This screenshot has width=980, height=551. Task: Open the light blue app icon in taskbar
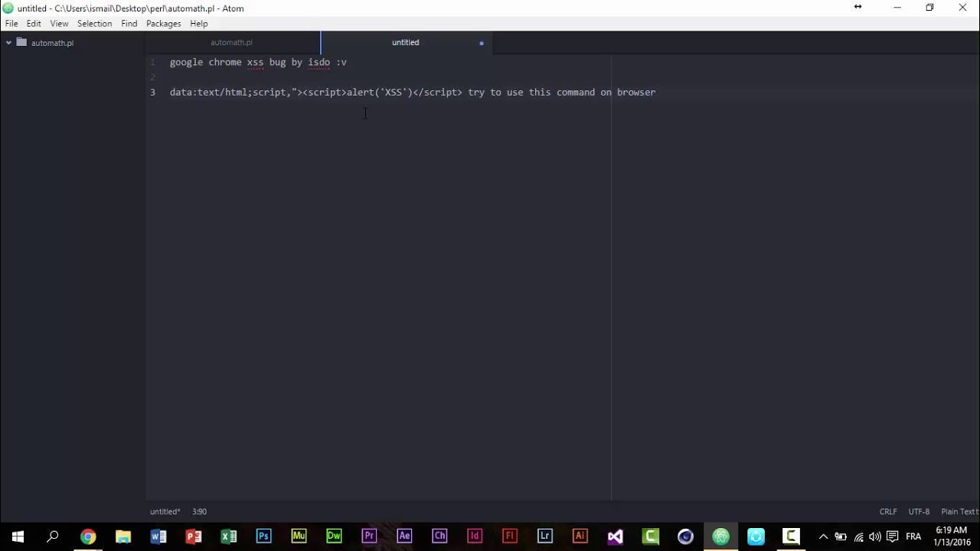coord(756,536)
